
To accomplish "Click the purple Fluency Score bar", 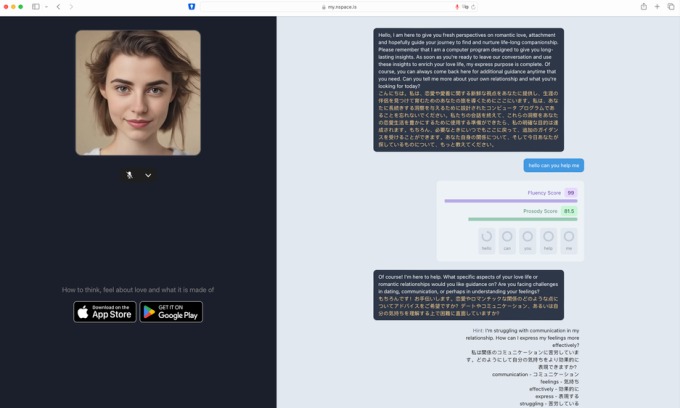I will [510, 201].
